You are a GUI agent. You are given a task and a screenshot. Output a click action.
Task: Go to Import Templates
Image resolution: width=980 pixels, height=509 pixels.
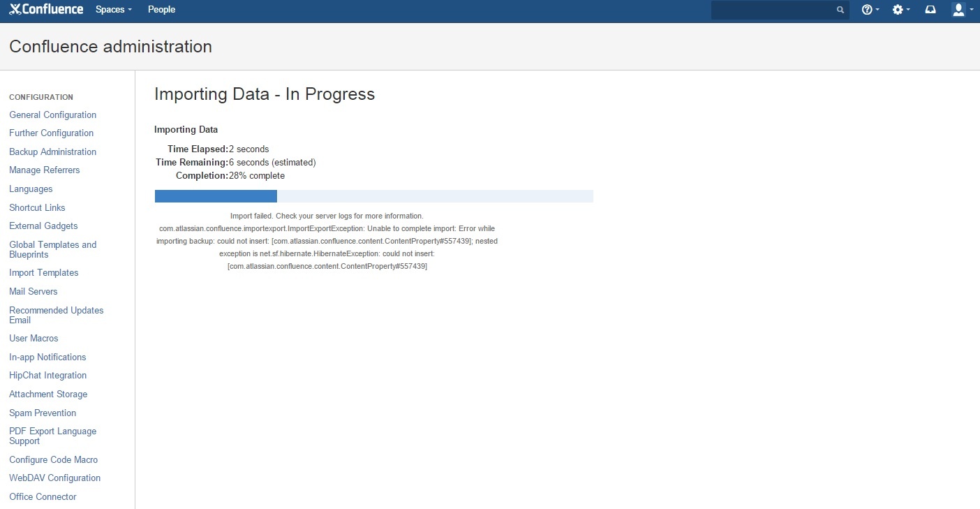(x=44, y=272)
